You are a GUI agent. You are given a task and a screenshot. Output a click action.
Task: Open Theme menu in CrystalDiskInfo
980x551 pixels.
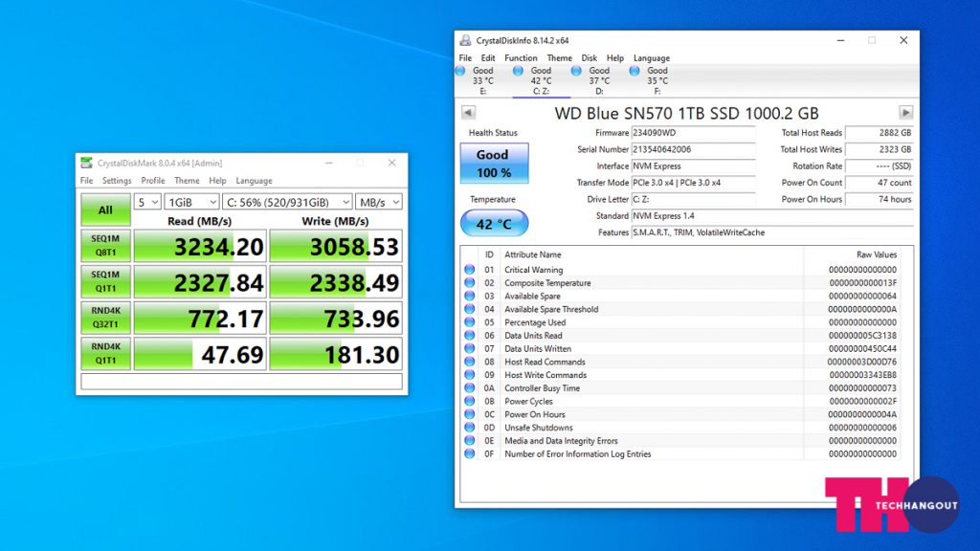point(559,58)
